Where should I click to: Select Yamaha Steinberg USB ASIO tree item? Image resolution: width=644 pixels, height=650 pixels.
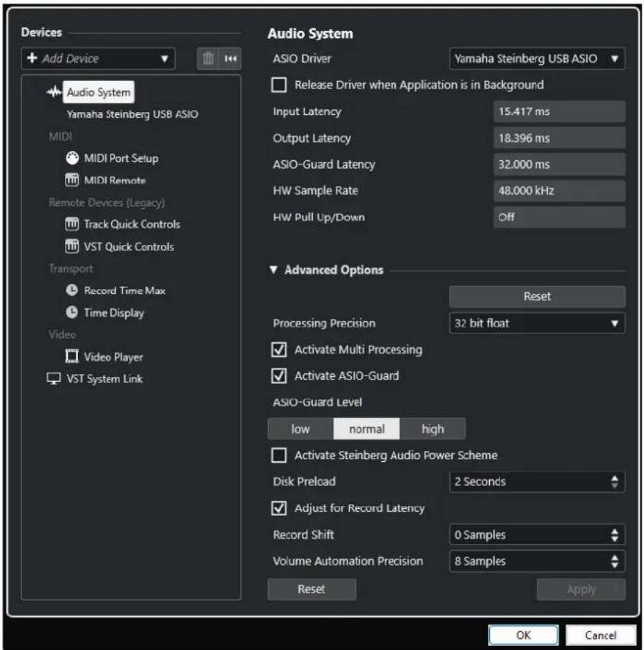click(x=133, y=114)
